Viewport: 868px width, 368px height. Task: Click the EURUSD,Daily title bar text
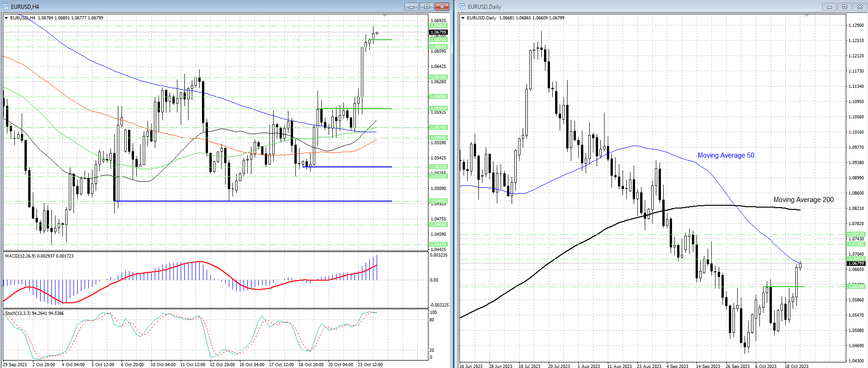[484, 7]
